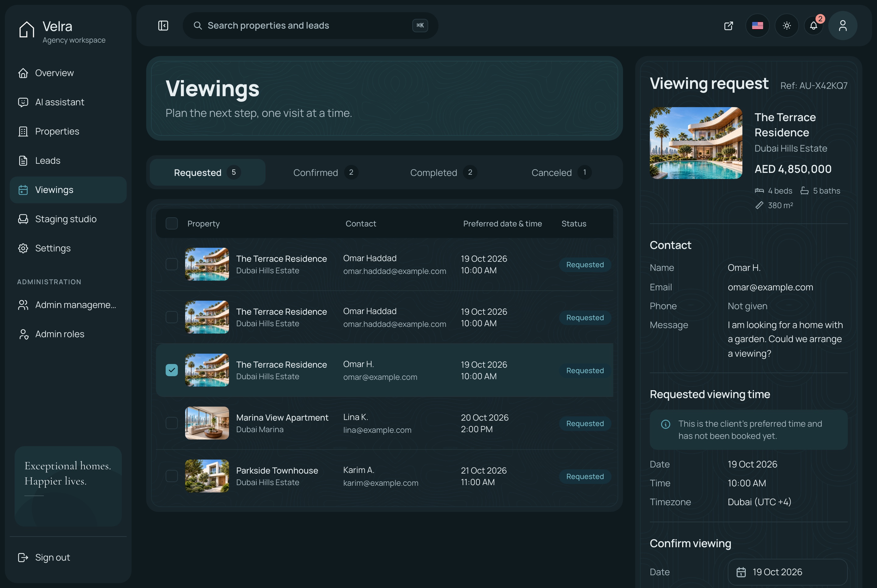Click the Admin roles icon

23,334
